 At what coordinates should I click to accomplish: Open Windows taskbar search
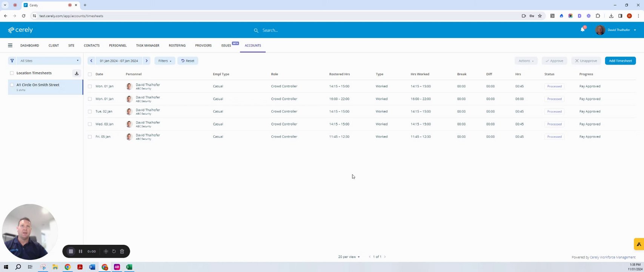(x=18, y=267)
